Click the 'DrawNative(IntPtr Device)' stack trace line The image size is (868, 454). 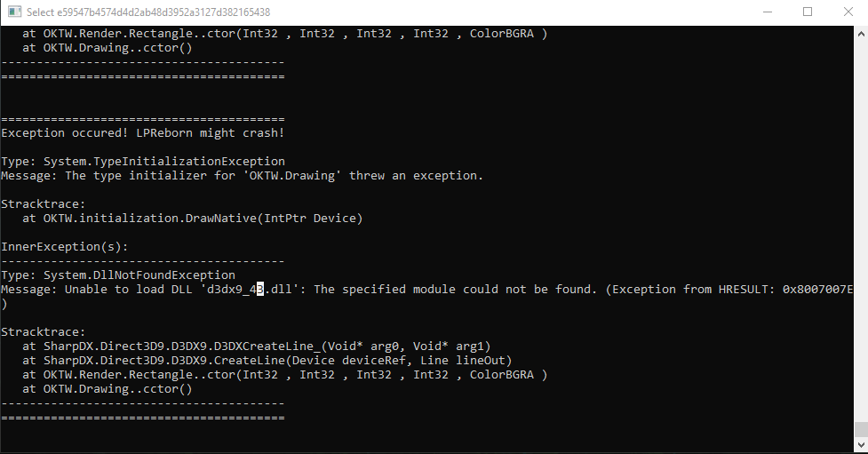[x=193, y=219]
